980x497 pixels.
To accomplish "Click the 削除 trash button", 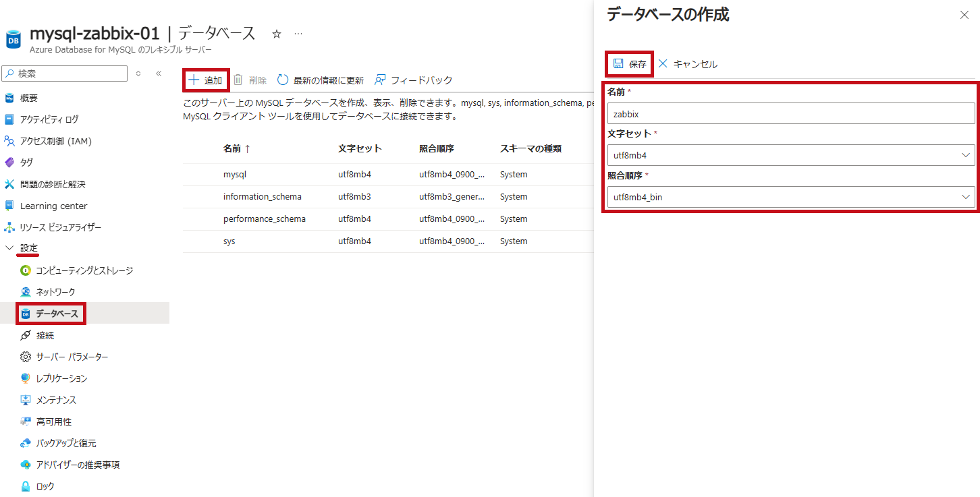I will click(250, 80).
